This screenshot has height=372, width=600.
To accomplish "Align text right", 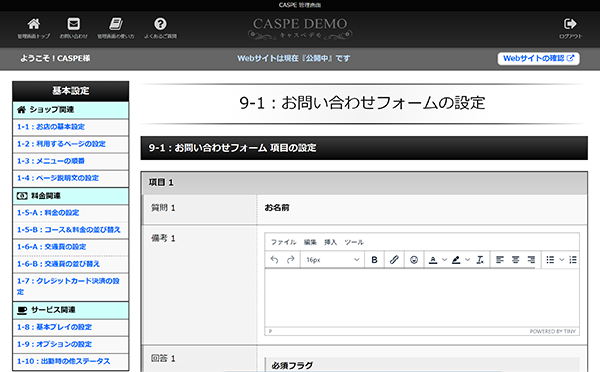I will coord(531,260).
